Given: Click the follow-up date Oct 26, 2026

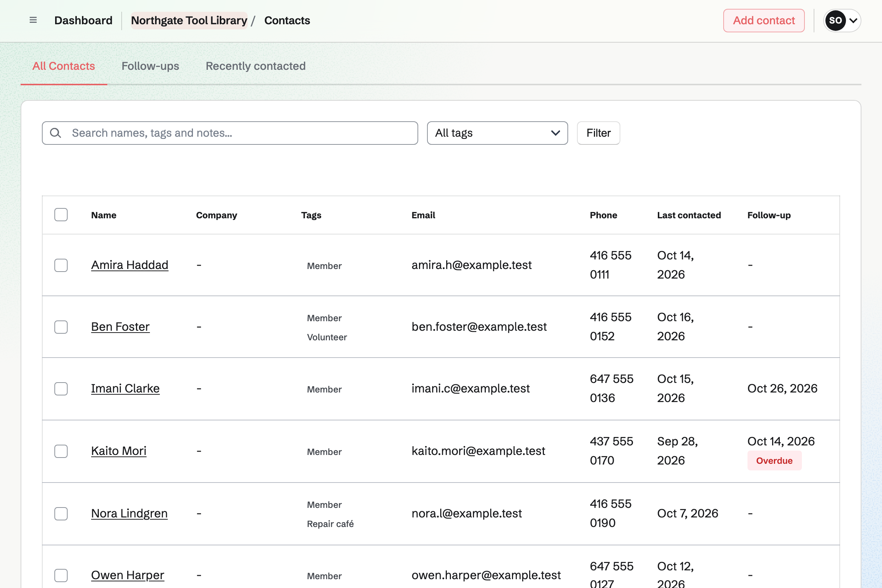Looking at the screenshot, I should tap(782, 388).
